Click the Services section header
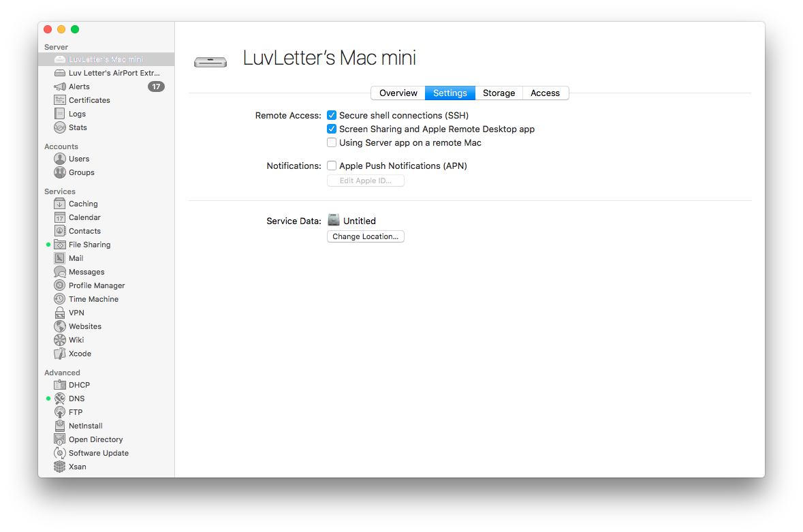The height and width of the screenshot is (532, 803). tap(60, 191)
